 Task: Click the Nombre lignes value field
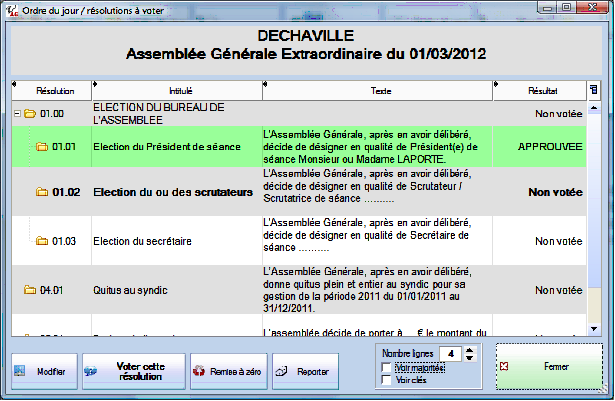451,354
